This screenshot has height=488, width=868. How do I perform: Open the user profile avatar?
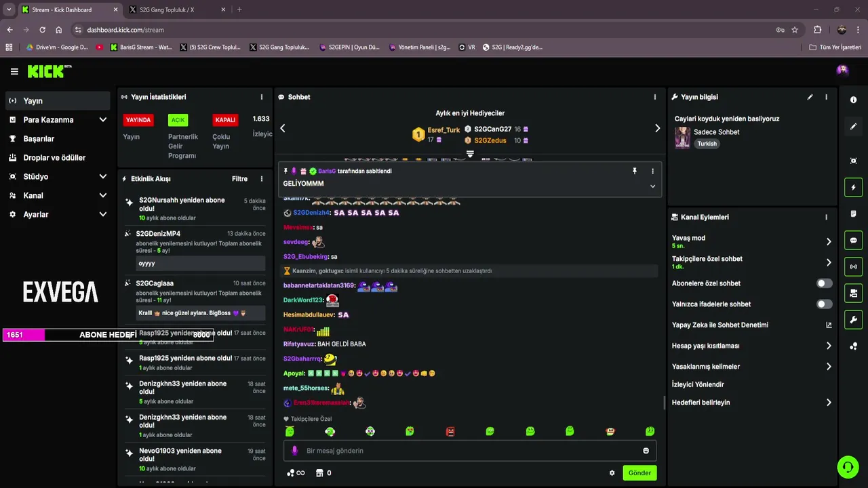pos(842,70)
